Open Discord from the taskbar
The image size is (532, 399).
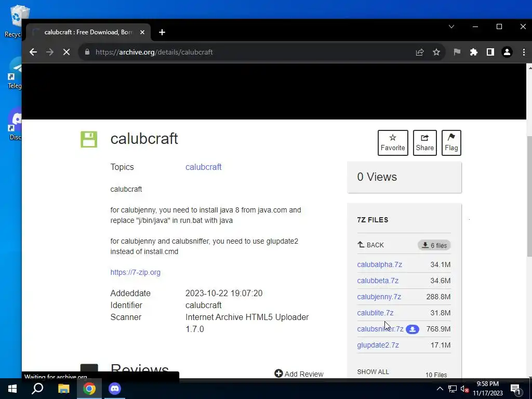(115, 389)
